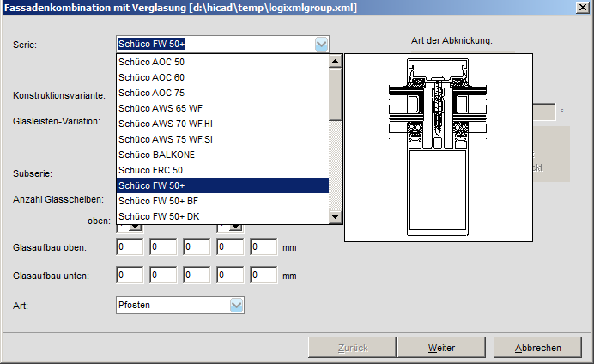Click fourth Glasaufbau unten value field
The height and width of the screenshot is (364, 594).
tap(230, 276)
